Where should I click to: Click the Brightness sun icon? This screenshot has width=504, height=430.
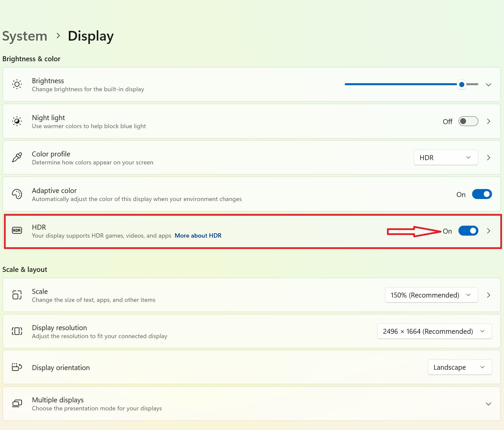coord(17,85)
